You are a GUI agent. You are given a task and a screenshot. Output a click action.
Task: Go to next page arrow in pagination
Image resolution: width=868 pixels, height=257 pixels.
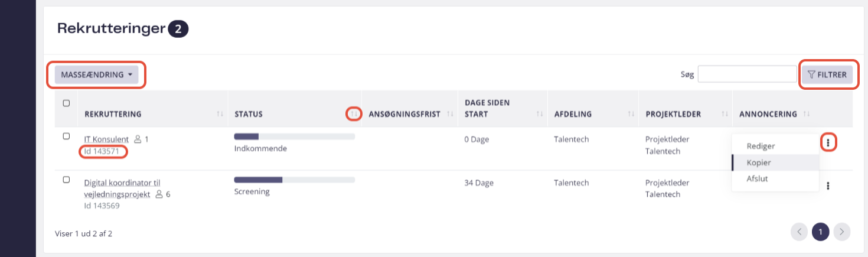coord(842,232)
